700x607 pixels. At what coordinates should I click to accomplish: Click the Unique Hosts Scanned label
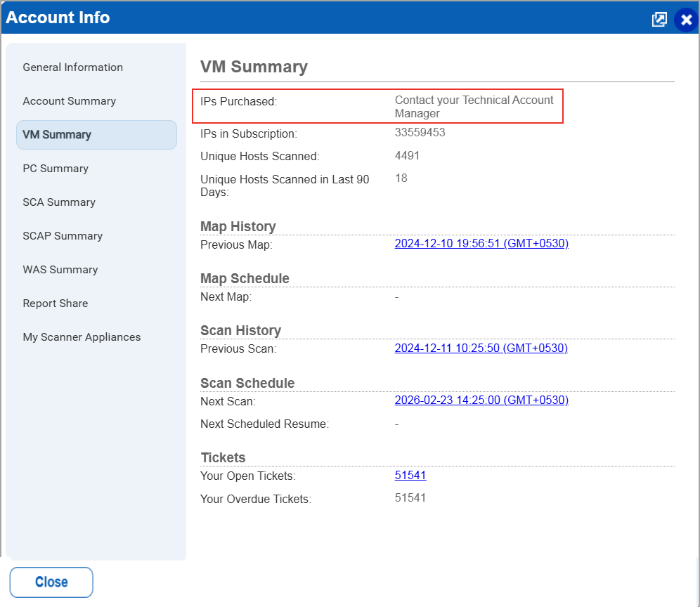click(x=260, y=156)
